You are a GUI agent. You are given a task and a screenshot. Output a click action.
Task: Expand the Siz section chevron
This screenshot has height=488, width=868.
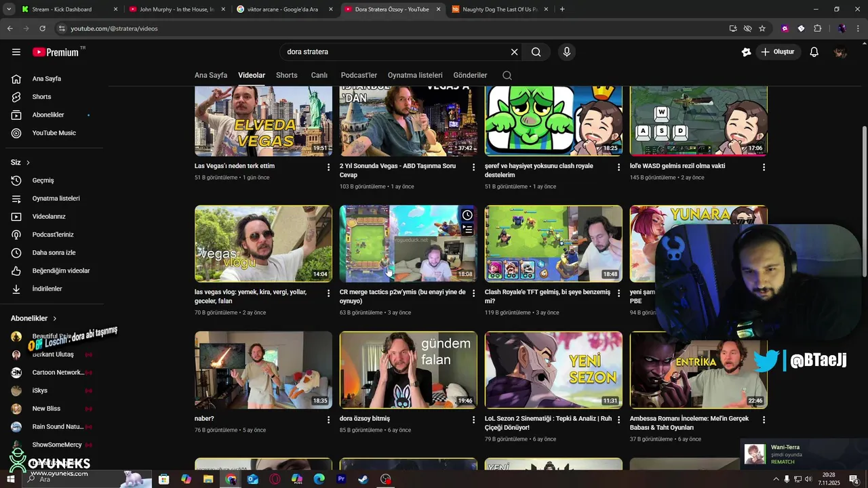click(28, 163)
